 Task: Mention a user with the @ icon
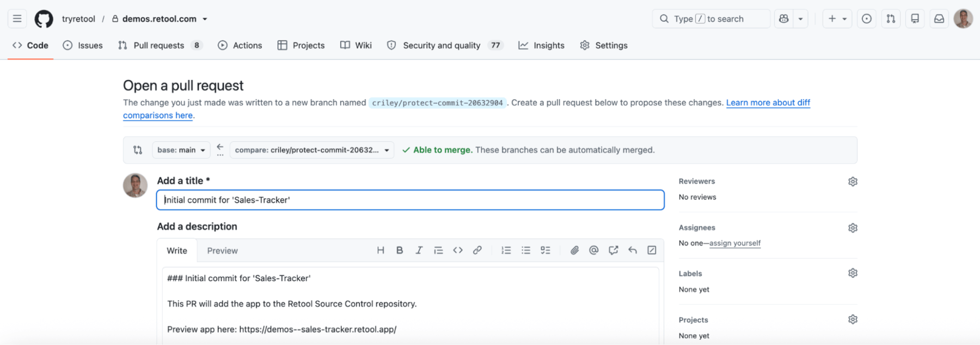click(x=594, y=250)
